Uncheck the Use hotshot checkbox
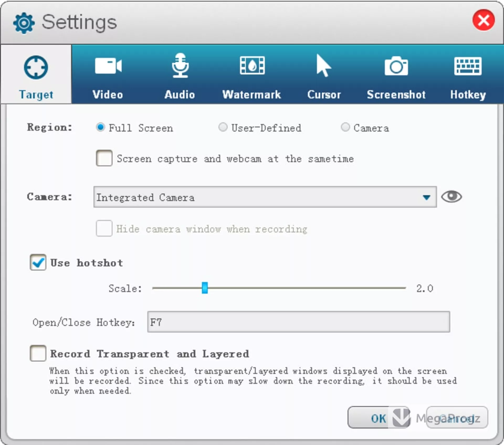 [x=38, y=262]
